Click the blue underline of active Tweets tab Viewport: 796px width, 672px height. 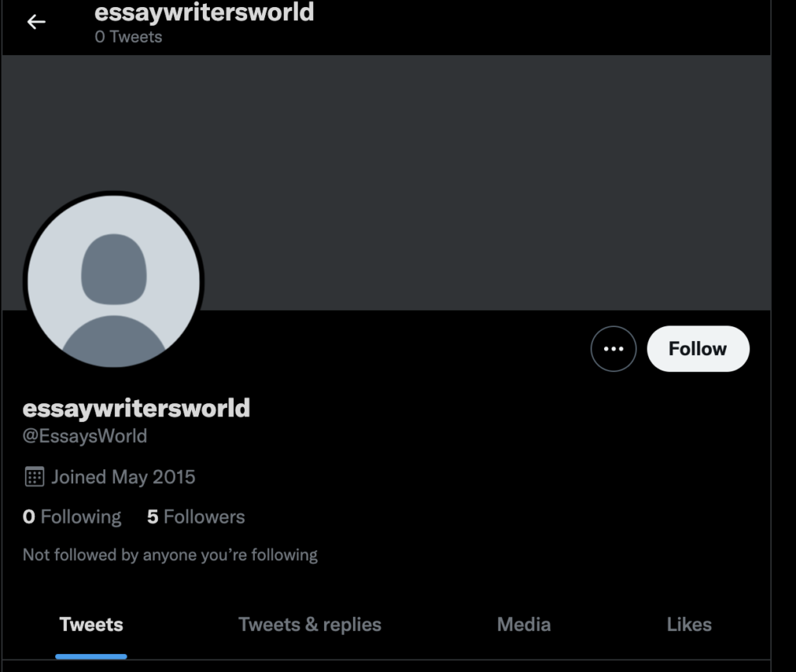(x=92, y=656)
